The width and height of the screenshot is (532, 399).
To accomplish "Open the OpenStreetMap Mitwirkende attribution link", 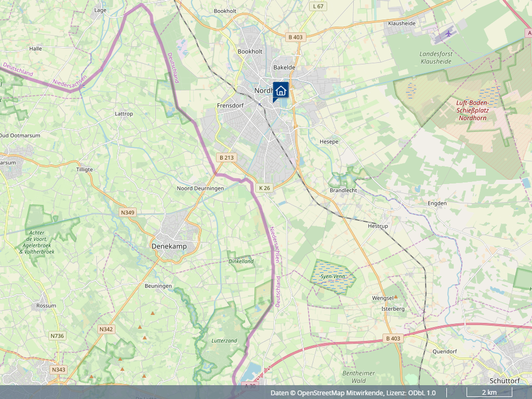I will click(x=340, y=393).
